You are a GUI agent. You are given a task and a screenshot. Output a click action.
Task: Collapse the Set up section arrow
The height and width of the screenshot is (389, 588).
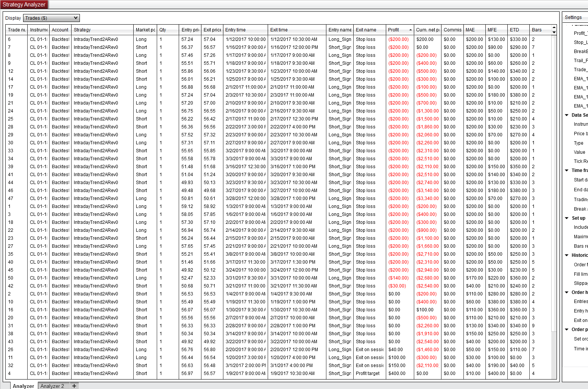[567, 218]
